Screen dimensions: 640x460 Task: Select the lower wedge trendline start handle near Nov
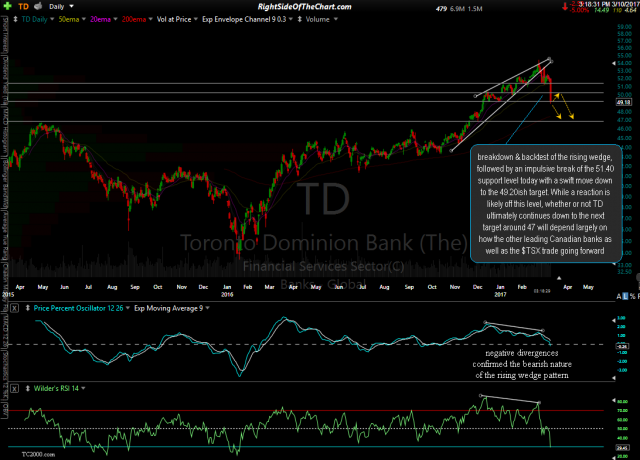click(451, 151)
